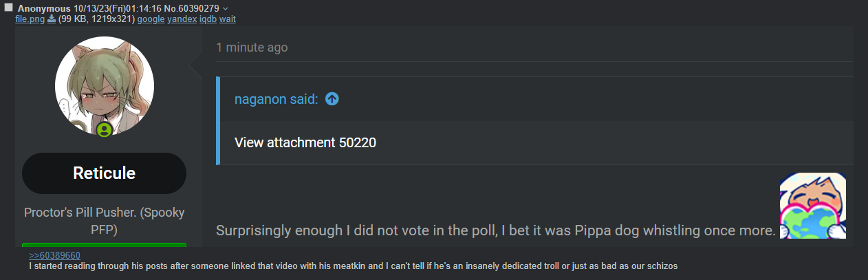Download file.png via the download icon
The width and height of the screenshot is (868, 280).
(x=51, y=19)
